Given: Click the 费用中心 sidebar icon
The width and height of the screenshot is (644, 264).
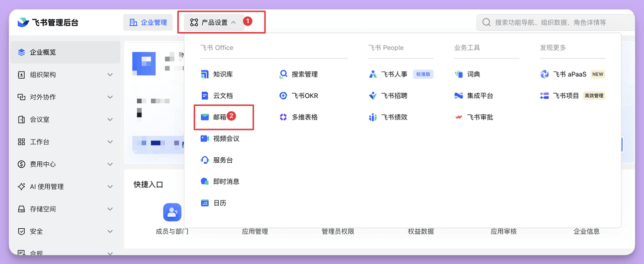Looking at the screenshot, I should (x=21, y=164).
